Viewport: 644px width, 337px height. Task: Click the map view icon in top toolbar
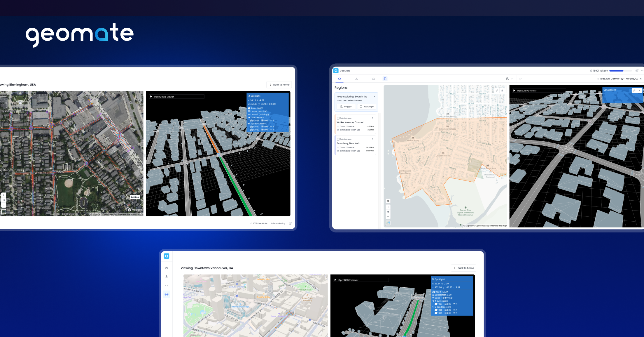(373, 79)
